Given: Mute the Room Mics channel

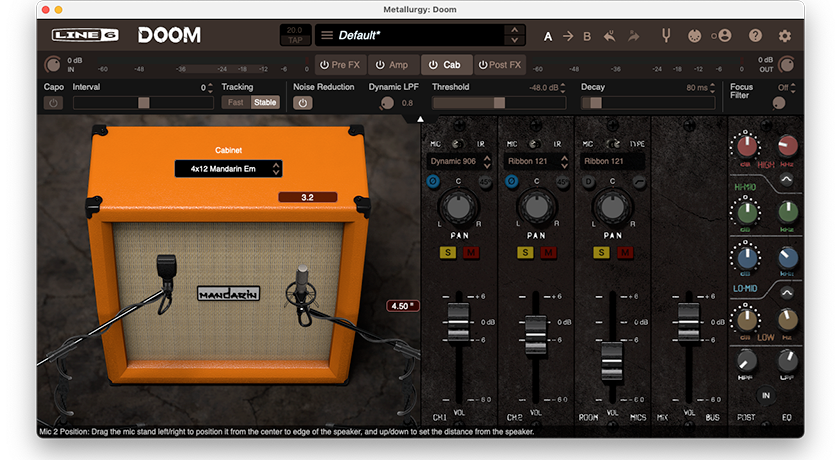Looking at the screenshot, I should click(x=625, y=252).
